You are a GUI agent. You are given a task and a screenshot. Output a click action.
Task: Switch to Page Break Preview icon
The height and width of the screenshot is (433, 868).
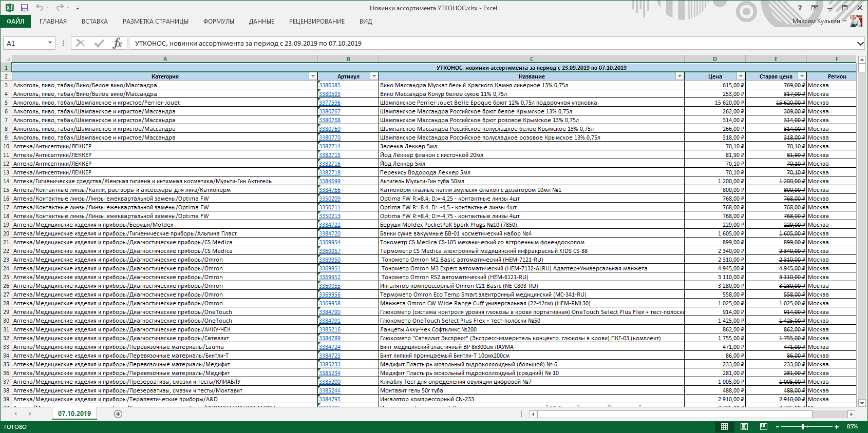pos(764,426)
